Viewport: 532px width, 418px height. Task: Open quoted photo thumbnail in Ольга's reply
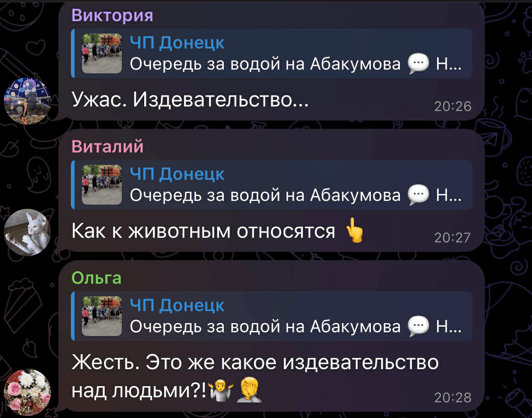coord(102,316)
